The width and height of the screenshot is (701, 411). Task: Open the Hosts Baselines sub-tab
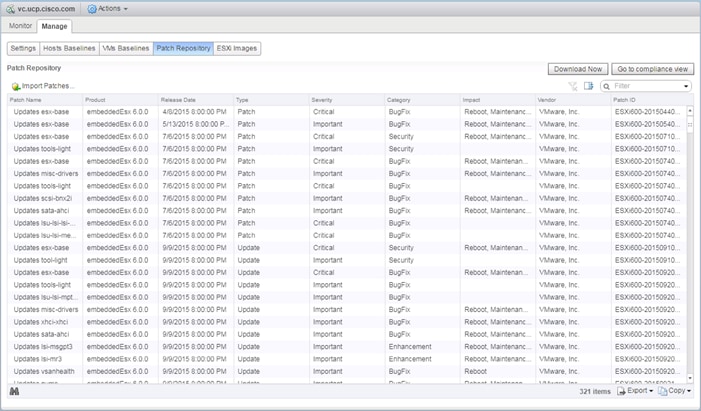[69, 48]
